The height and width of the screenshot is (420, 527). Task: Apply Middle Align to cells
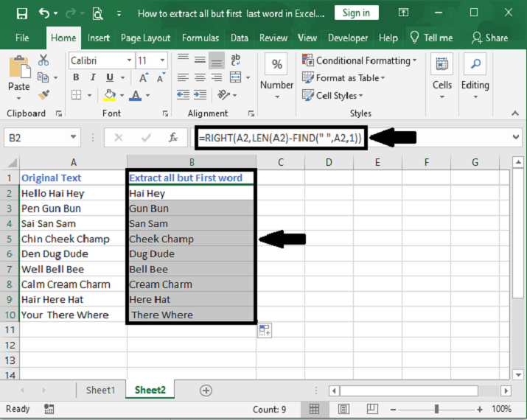point(200,60)
